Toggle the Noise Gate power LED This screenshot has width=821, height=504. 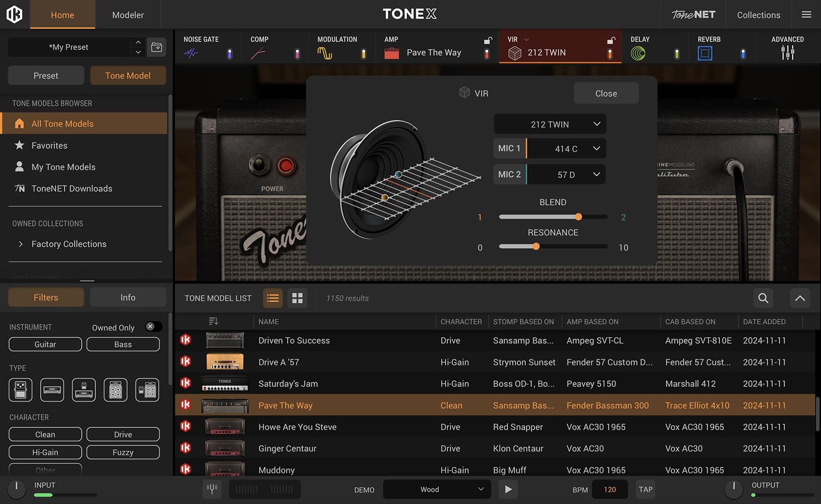pyautogui.click(x=229, y=54)
